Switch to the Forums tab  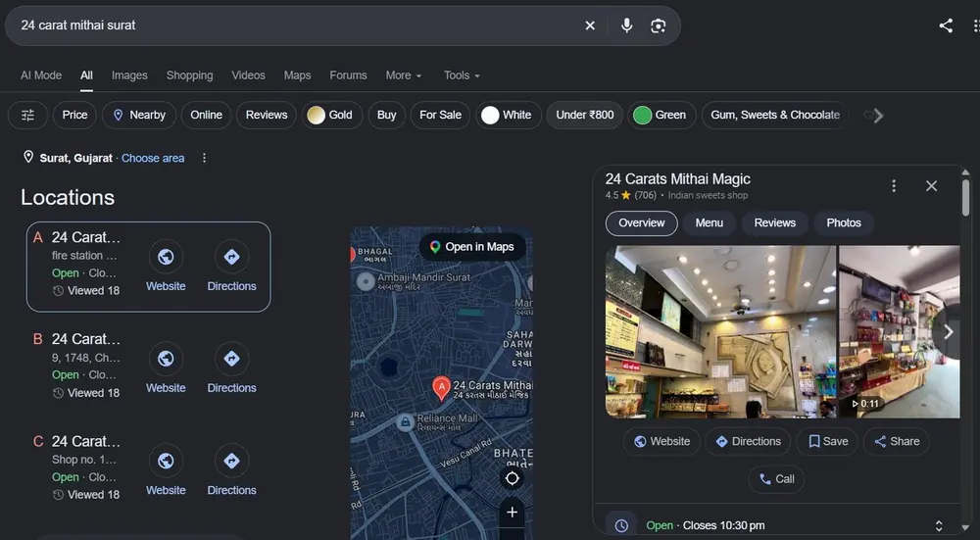(x=348, y=75)
